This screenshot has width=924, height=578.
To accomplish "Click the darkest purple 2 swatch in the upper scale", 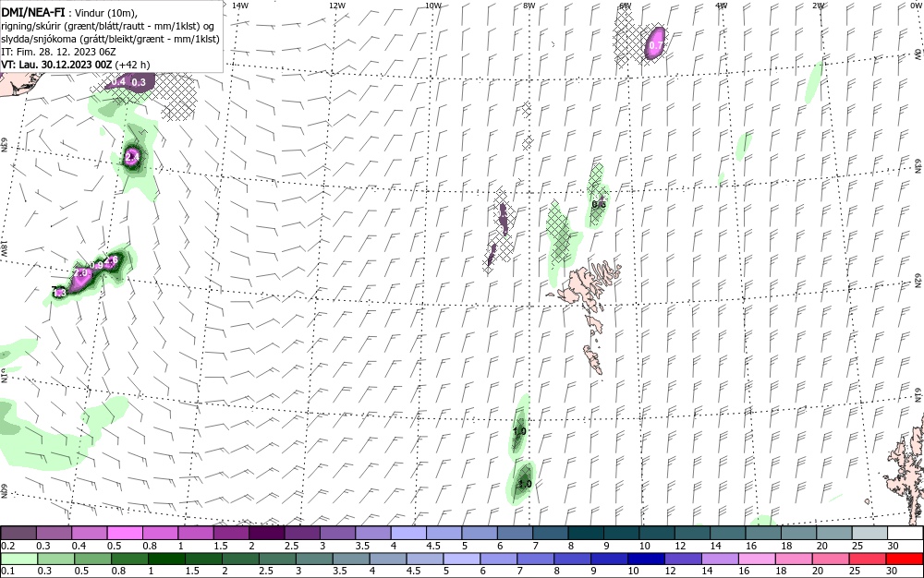I will pos(266,533).
